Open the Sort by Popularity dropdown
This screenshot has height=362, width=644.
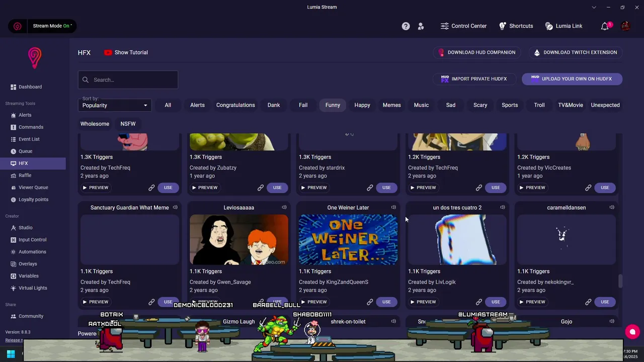(x=115, y=105)
